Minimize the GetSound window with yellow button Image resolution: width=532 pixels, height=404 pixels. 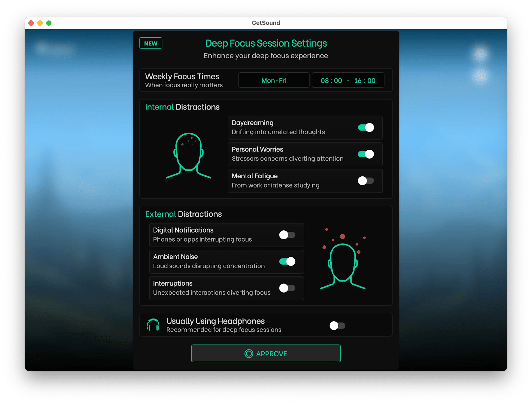pos(40,23)
